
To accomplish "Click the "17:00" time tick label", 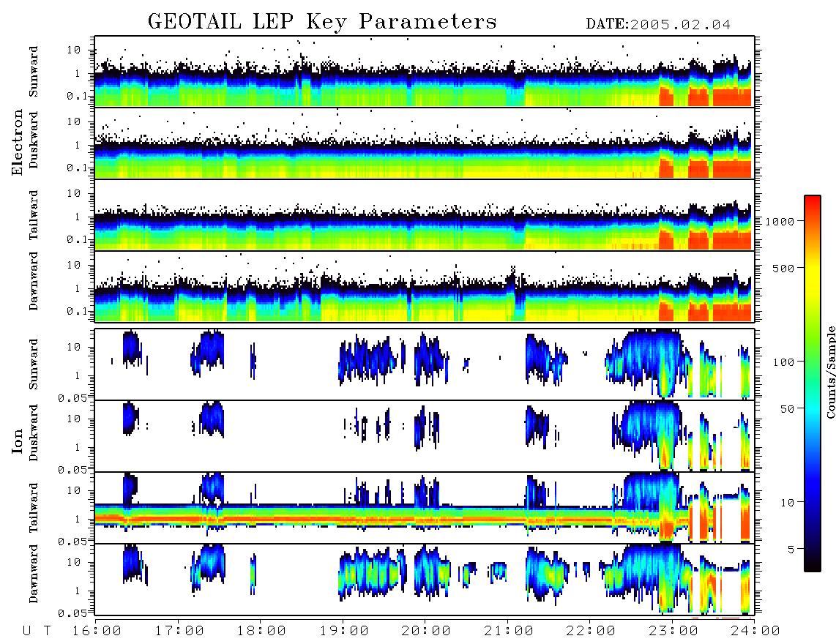I will (179, 632).
